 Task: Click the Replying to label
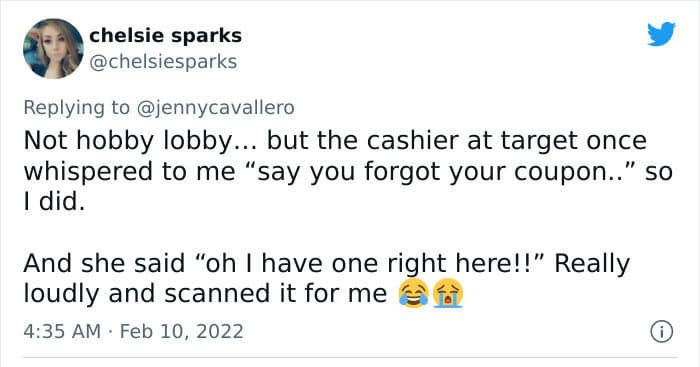[76, 108]
